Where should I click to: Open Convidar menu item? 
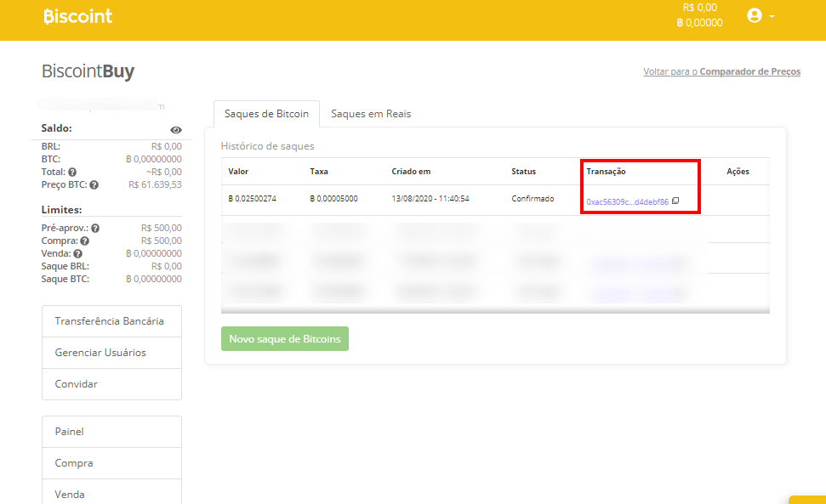111,384
